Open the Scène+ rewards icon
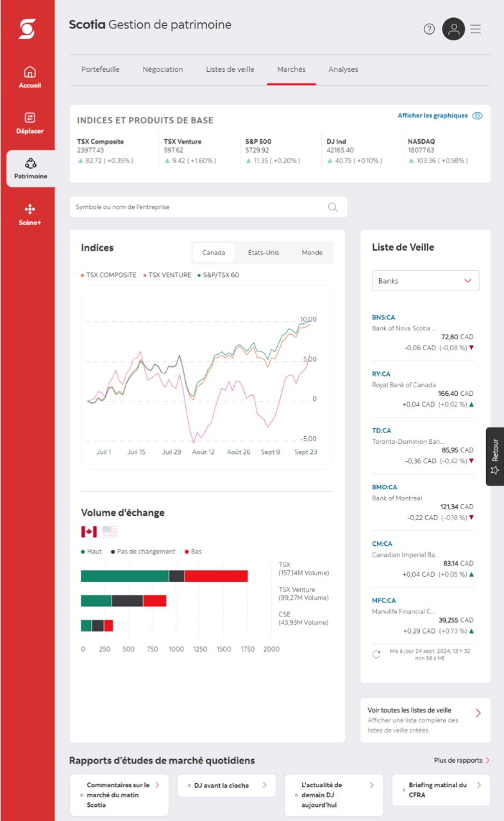This screenshot has height=821, width=504. (29, 209)
